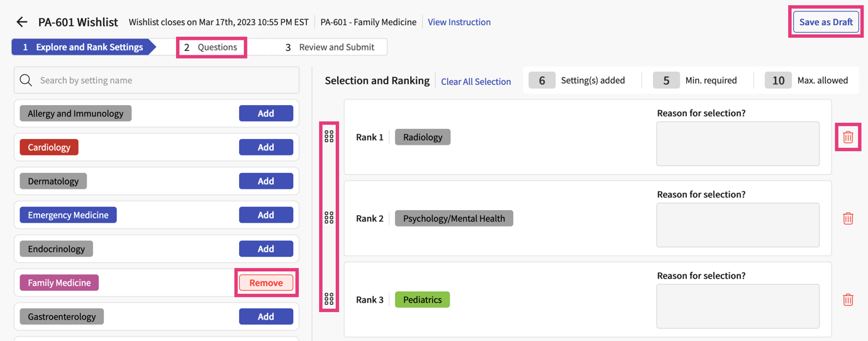Click the 6 Setting(s) added counter
The width and height of the screenshot is (868, 341).
577,81
